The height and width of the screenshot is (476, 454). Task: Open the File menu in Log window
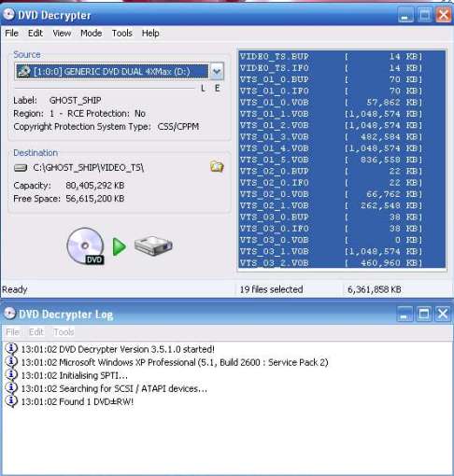tap(12, 332)
